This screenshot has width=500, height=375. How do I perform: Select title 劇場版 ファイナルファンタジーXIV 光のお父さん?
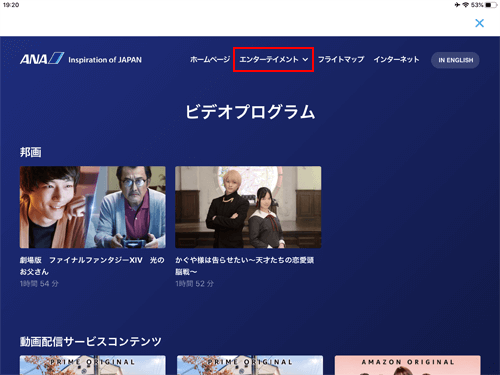click(x=92, y=266)
